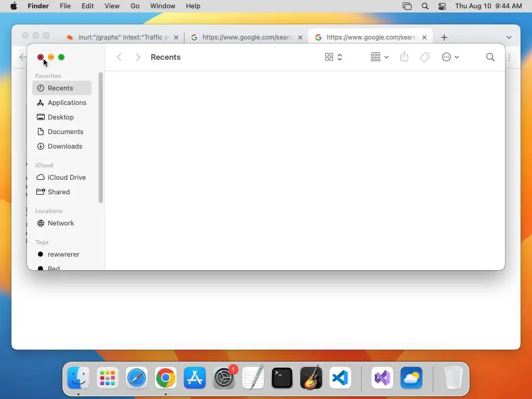The width and height of the screenshot is (532, 399).
Task: Minimize the Finder window with the yellow button
Action: pyautogui.click(x=51, y=57)
